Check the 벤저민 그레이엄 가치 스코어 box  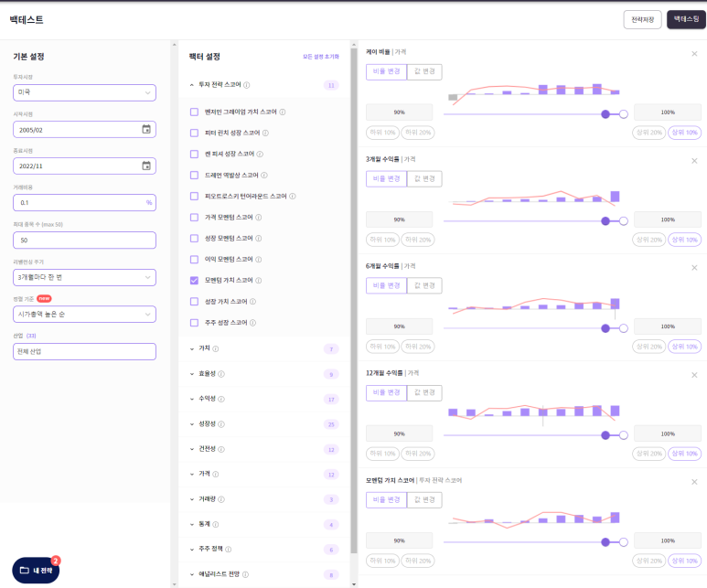pos(194,112)
